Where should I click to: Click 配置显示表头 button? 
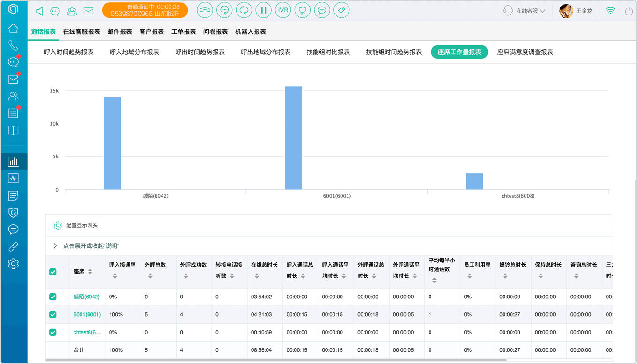76,225
